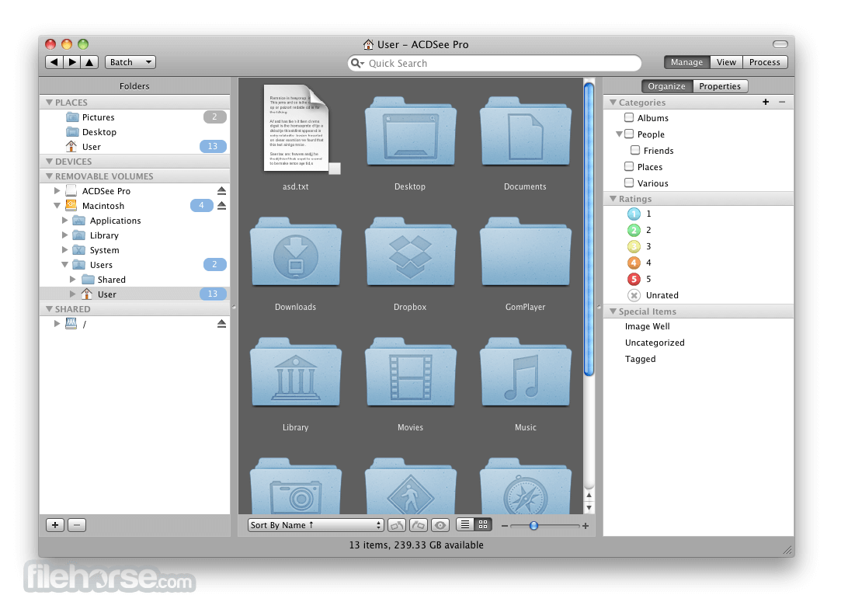
Task: Collapse the Special Items section
Action: tap(613, 311)
